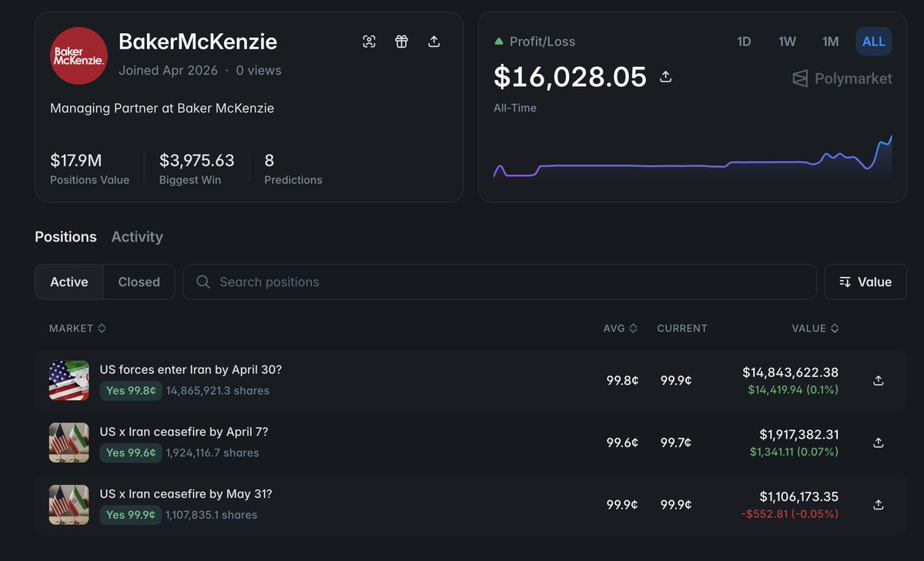Click the 1,924,116.7 shares text
This screenshot has width=924, height=561.
pos(213,452)
